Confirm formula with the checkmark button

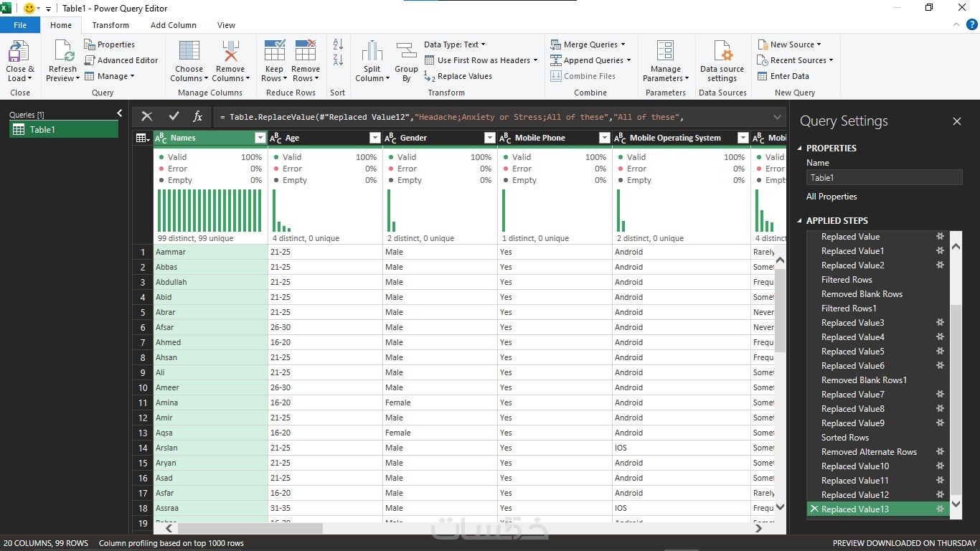[x=174, y=116]
